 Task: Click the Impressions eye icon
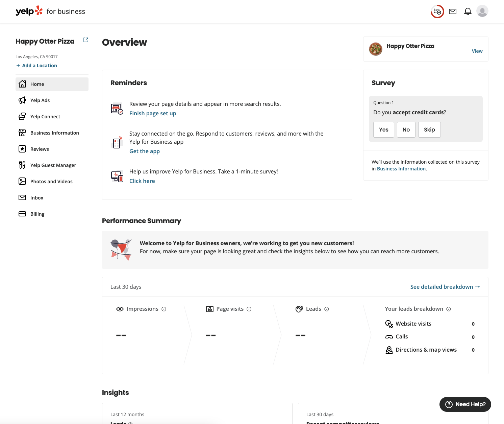click(120, 309)
